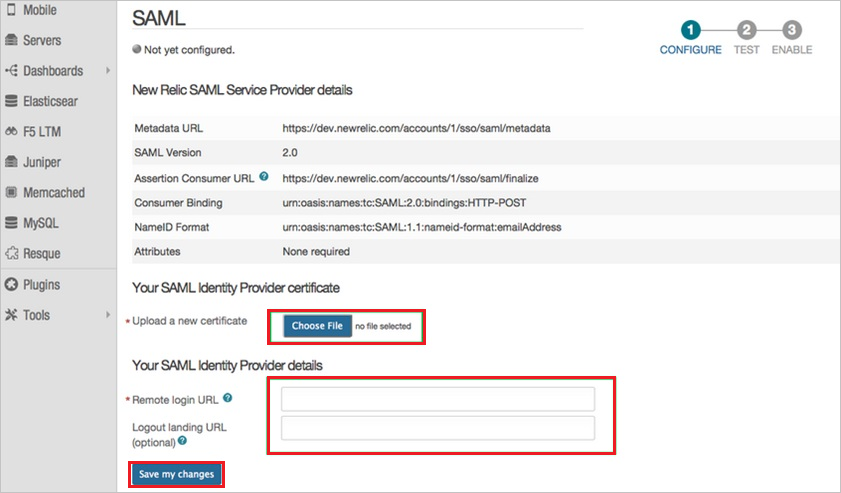Click the emailAddress NameID Format value
841x493 pixels.
click(422, 227)
